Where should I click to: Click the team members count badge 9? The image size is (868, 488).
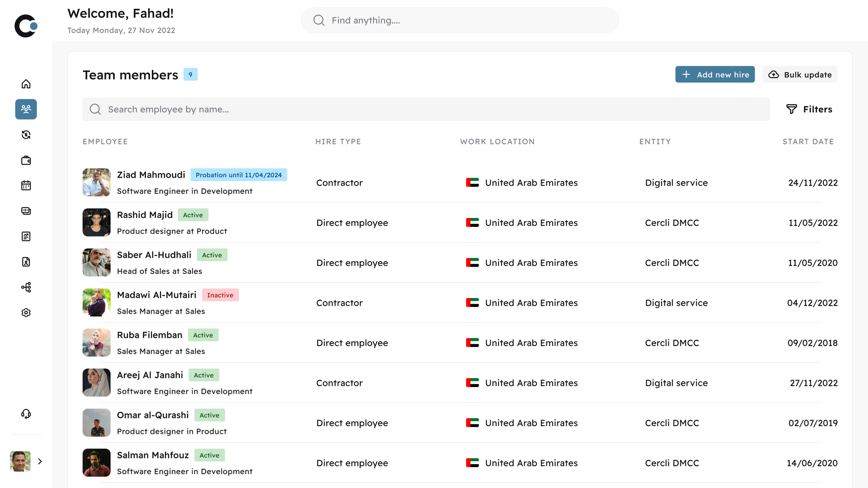[190, 74]
